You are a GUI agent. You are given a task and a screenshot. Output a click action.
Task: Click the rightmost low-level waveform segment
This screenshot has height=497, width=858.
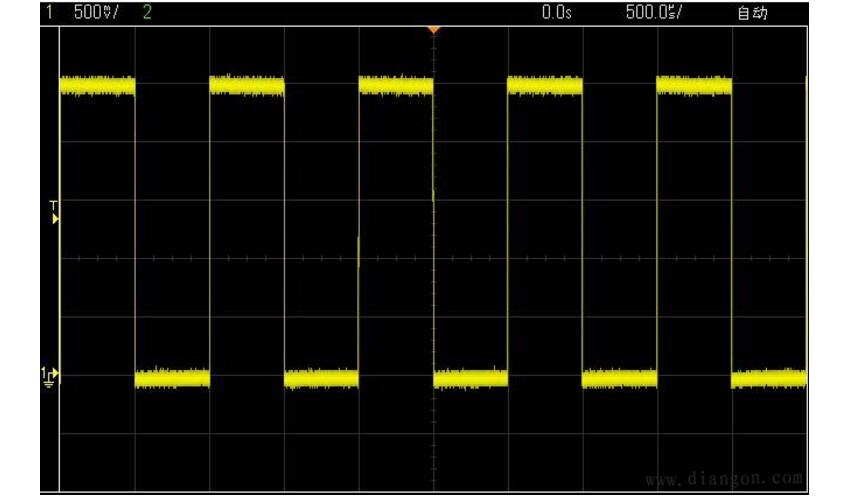[768, 378]
